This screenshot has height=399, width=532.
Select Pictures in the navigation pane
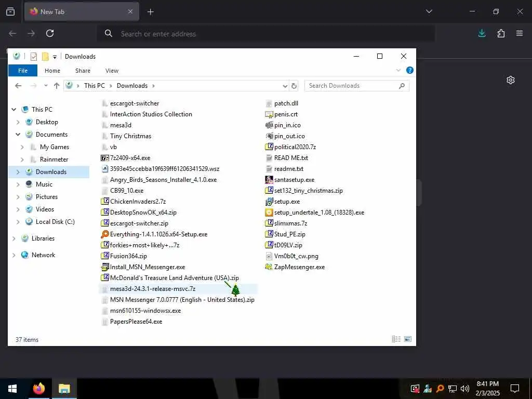tap(46, 197)
